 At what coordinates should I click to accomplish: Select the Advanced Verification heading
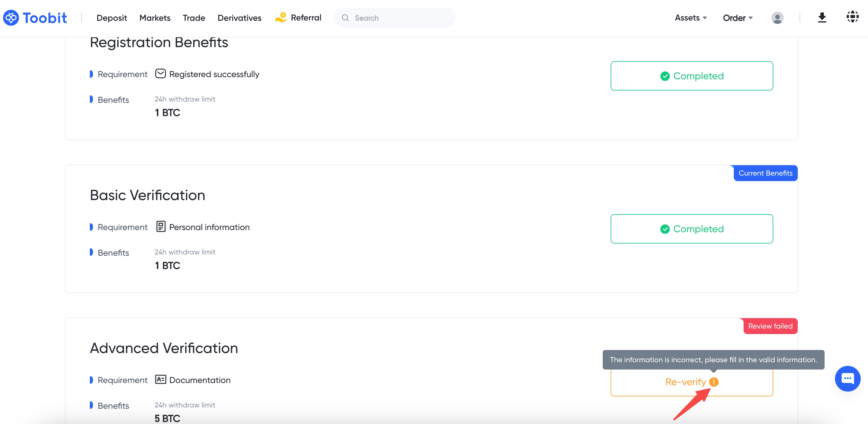tap(164, 348)
